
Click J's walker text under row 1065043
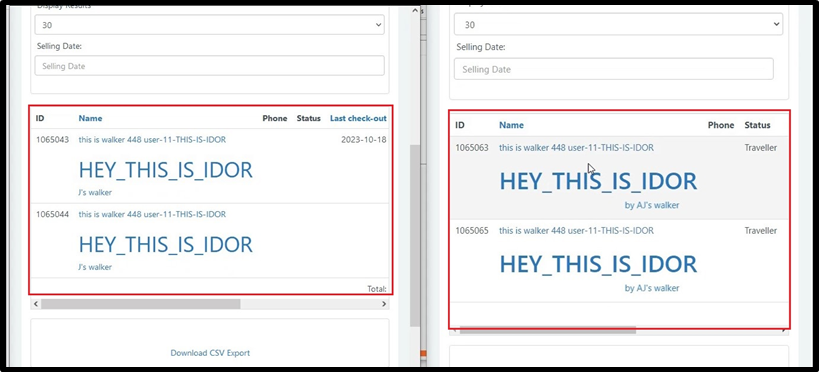coord(95,192)
